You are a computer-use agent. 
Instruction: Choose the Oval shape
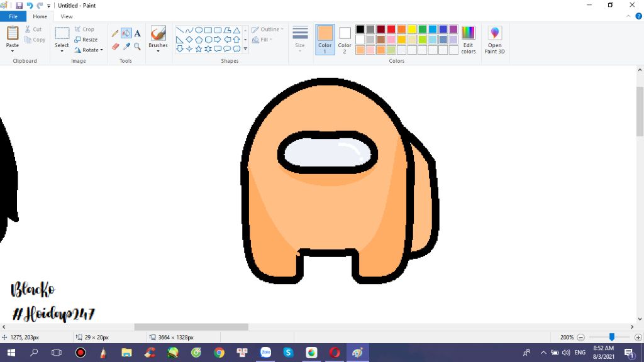199,30
